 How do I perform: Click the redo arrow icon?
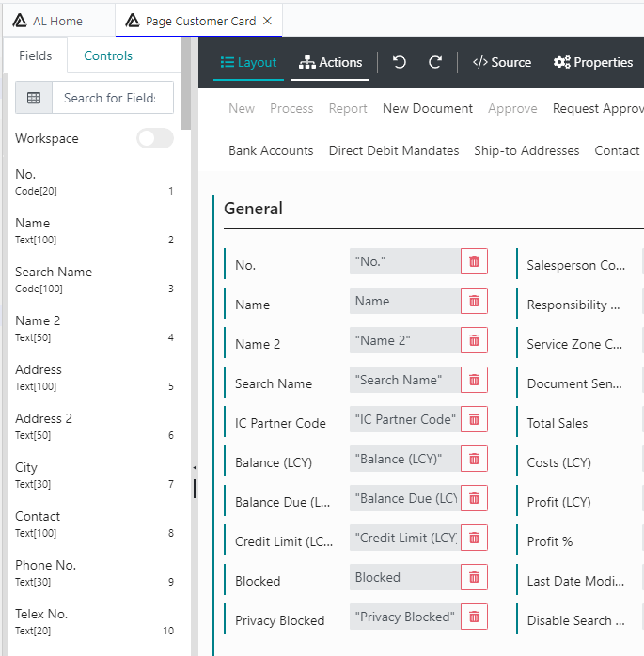pos(435,62)
